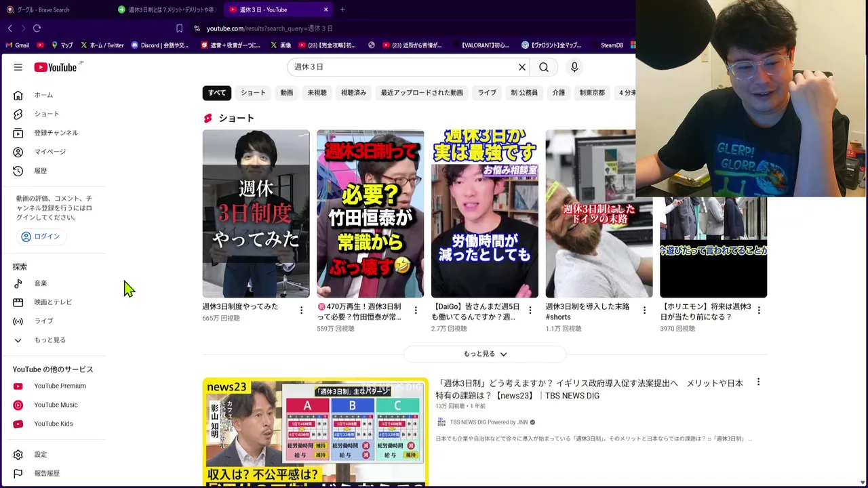Select the ライブ filter chip
868x488 pixels.
(x=487, y=93)
